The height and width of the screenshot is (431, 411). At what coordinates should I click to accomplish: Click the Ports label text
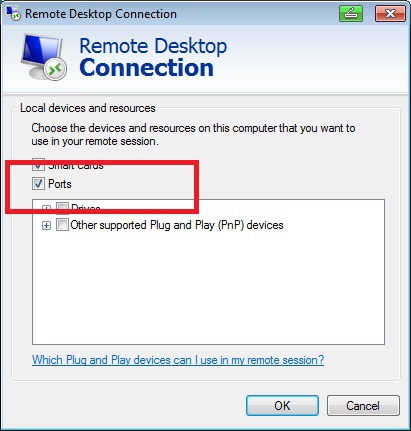60,184
